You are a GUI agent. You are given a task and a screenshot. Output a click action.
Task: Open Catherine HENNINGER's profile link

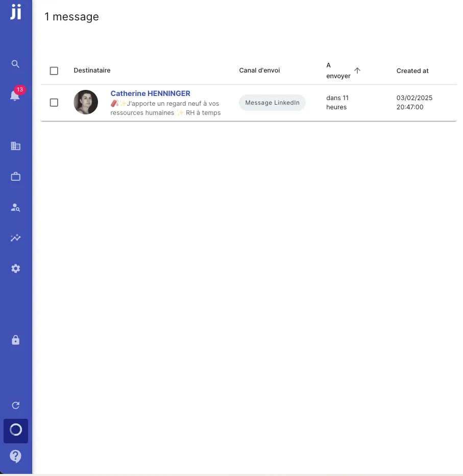point(150,93)
